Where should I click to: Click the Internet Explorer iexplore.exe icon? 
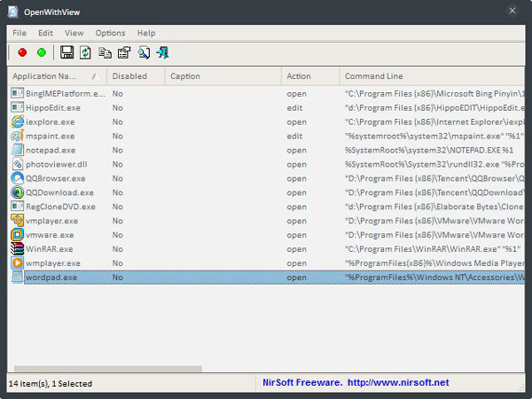pos(18,121)
